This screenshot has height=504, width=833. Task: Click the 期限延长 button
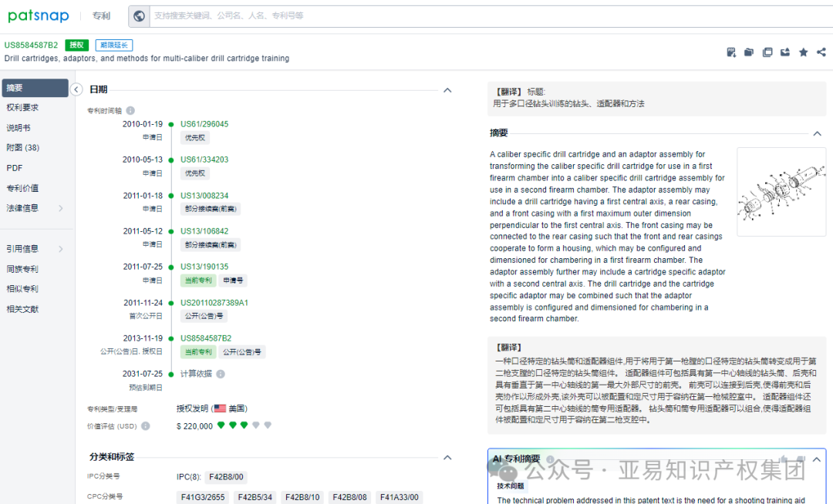click(x=113, y=45)
